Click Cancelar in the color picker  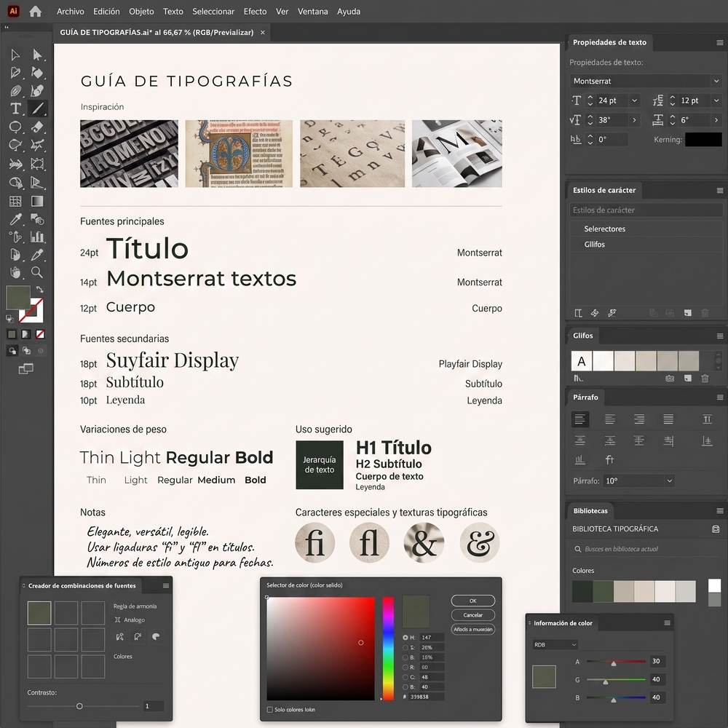[x=472, y=615]
